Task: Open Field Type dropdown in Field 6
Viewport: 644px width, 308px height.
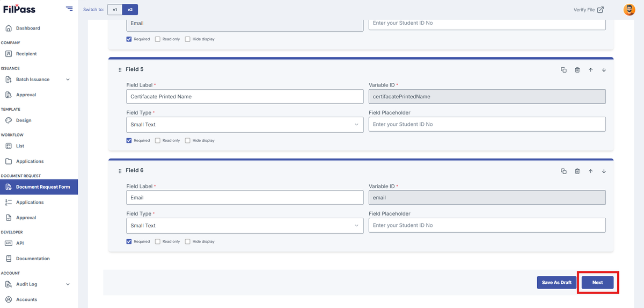Action: click(245, 225)
